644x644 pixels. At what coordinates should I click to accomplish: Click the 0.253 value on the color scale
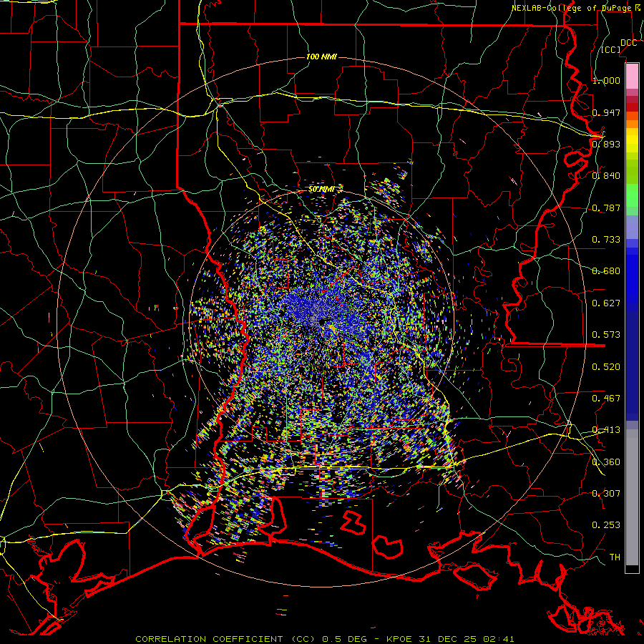click(606, 525)
